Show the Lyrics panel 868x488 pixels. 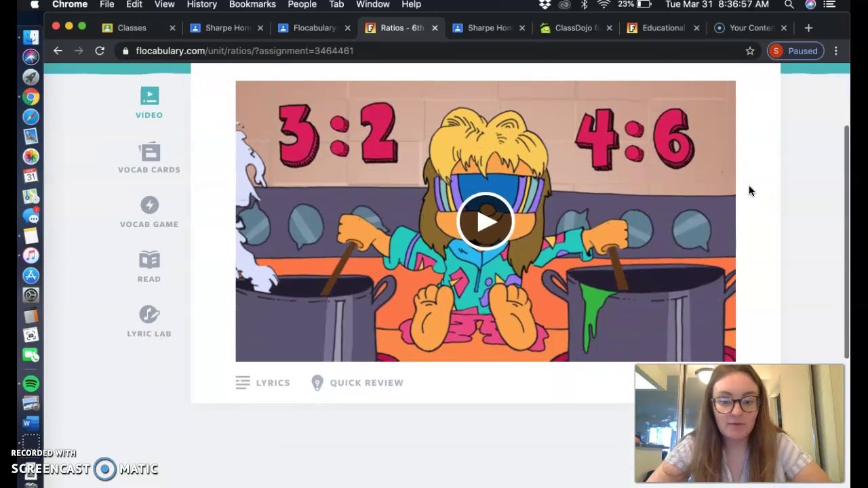tap(263, 383)
